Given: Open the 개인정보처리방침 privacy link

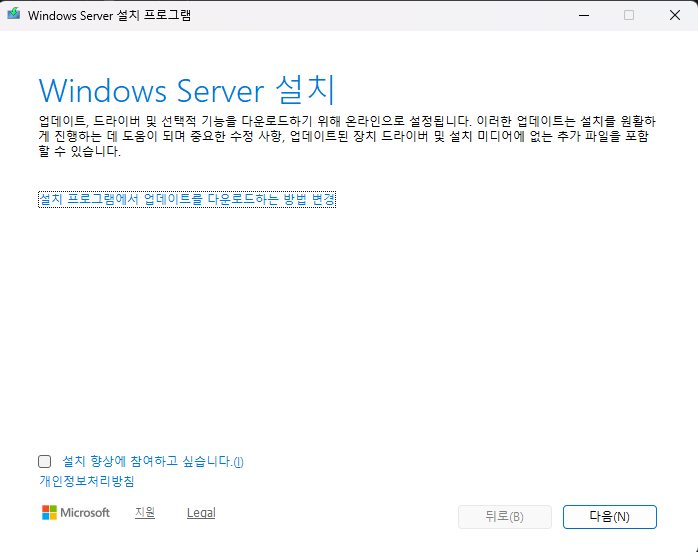Looking at the screenshot, I should click(87, 481).
